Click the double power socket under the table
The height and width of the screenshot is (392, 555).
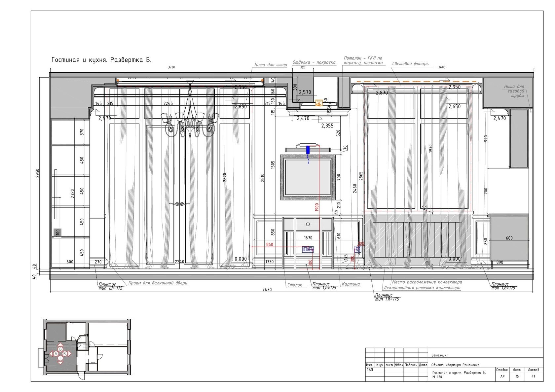pos(308,249)
